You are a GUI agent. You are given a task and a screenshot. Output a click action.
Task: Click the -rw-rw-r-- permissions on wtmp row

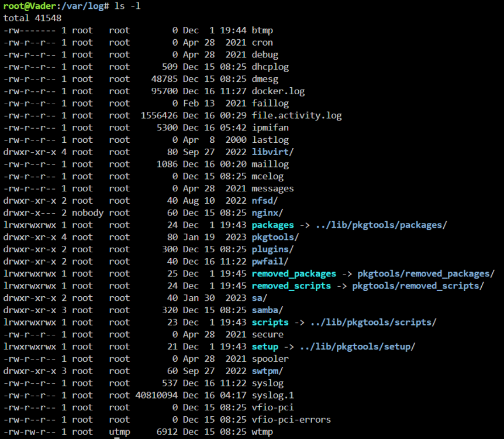[30, 432]
